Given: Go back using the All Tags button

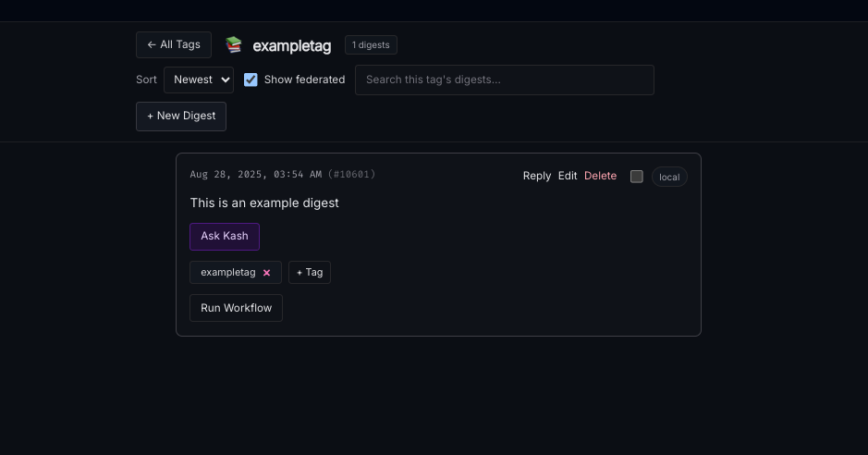Looking at the screenshot, I should coord(174,44).
